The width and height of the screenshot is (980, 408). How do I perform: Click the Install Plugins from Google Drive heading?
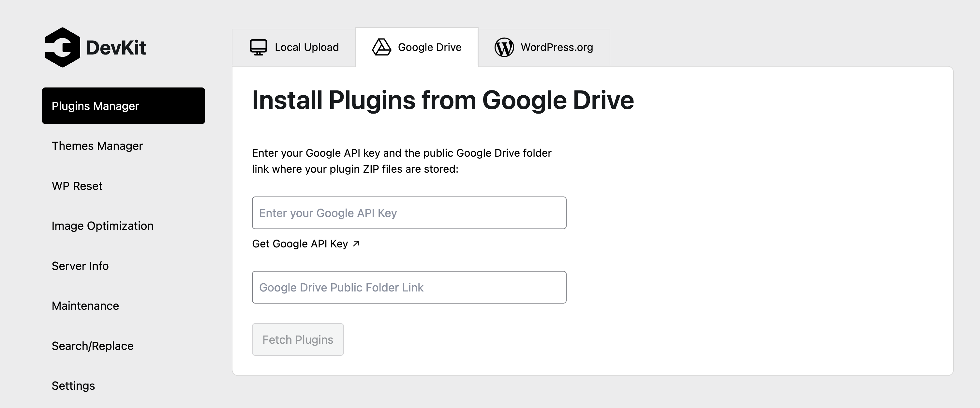point(443,101)
